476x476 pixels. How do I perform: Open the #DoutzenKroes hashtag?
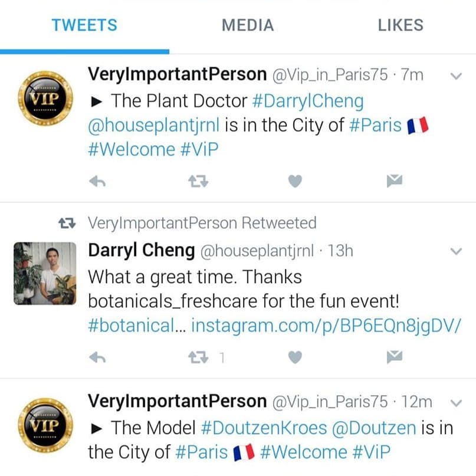pos(264,428)
